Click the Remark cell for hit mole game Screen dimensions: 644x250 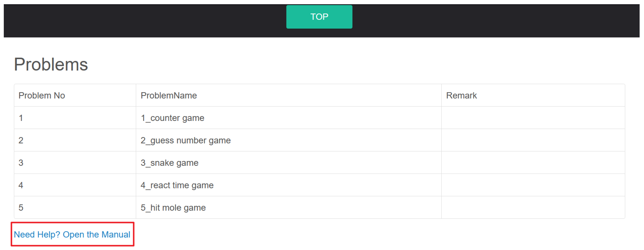533,208
